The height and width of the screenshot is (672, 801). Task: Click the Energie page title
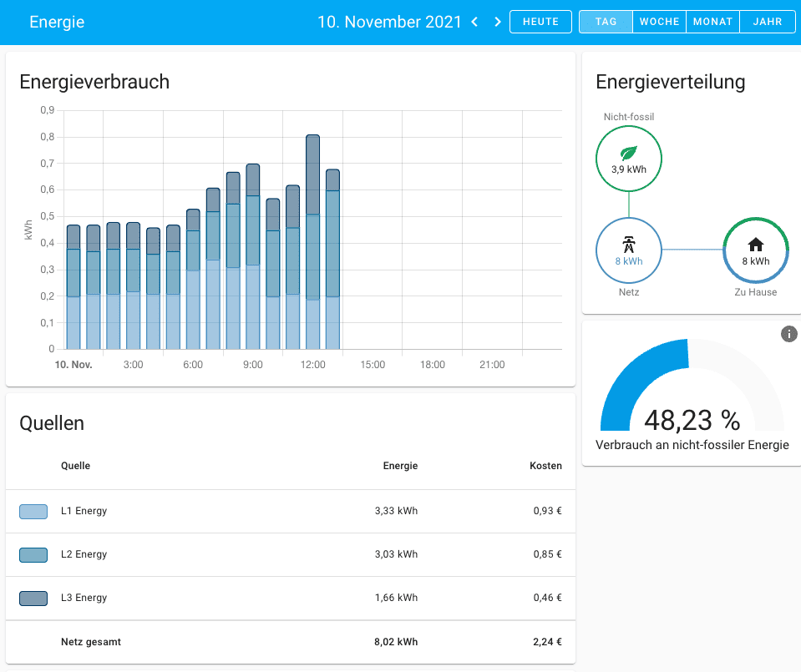[x=57, y=22]
